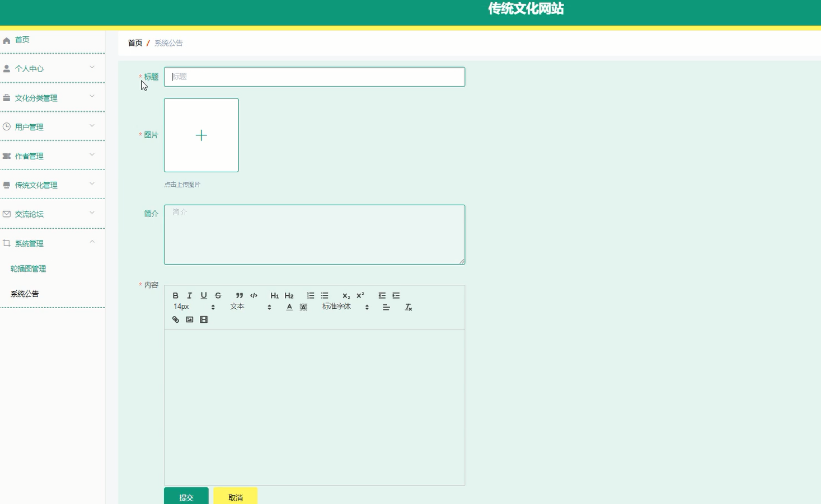Image resolution: width=821 pixels, height=504 pixels.
Task: Collapse the 系统管理 sidebar menu
Action: [53, 243]
